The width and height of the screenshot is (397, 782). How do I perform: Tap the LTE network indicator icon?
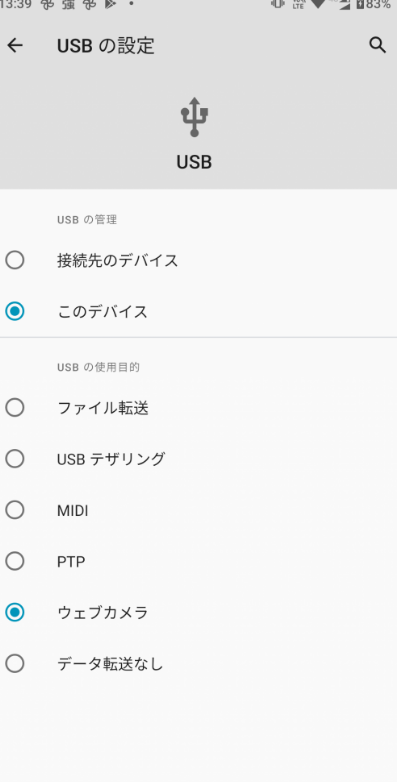click(x=298, y=4)
